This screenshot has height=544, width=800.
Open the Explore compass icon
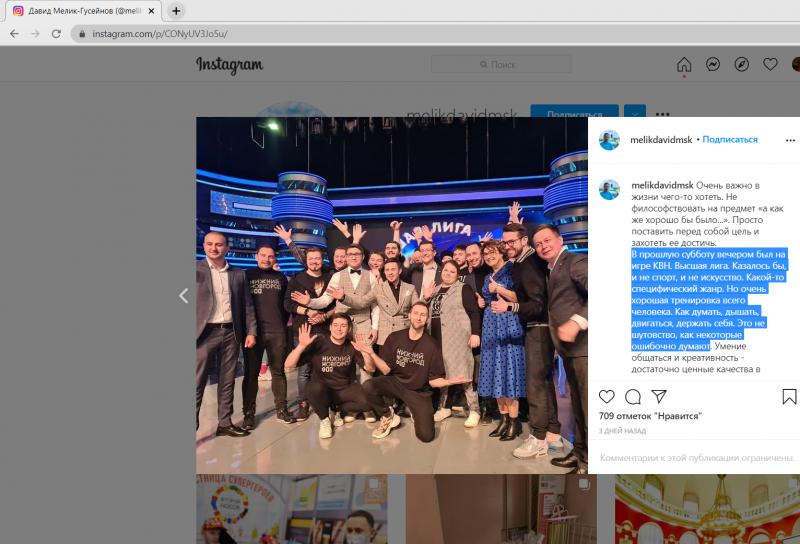(741, 64)
